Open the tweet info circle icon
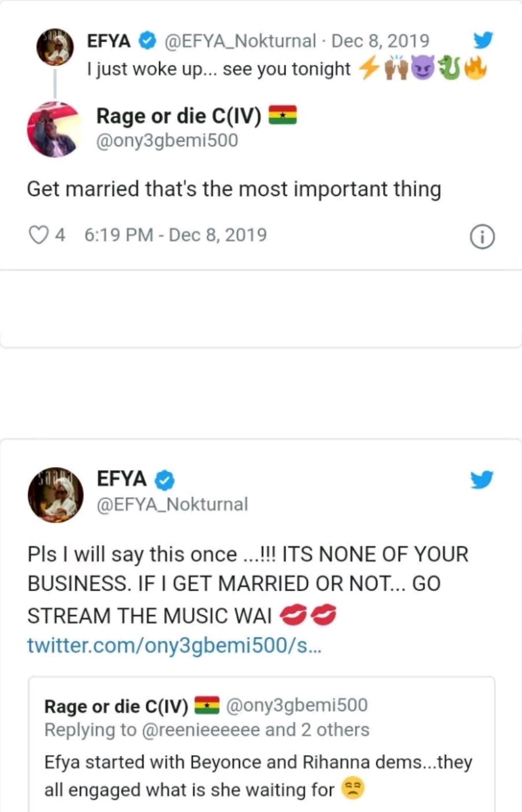 pyautogui.click(x=482, y=237)
